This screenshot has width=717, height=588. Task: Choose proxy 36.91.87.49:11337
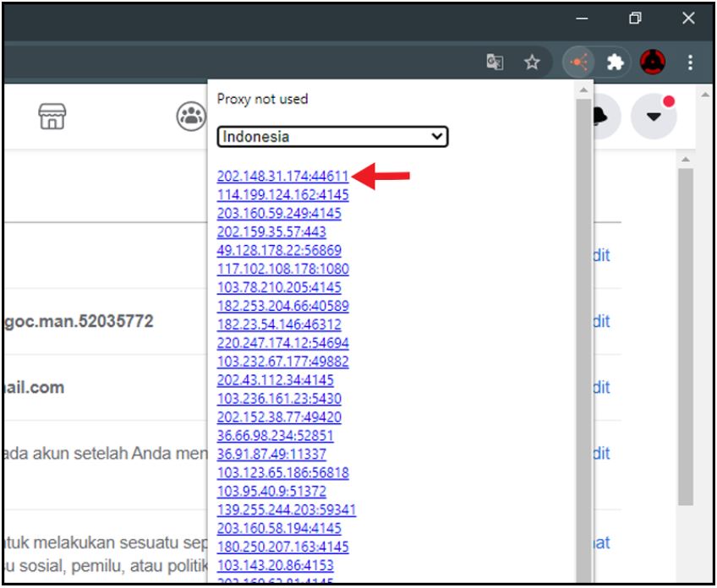click(x=271, y=455)
